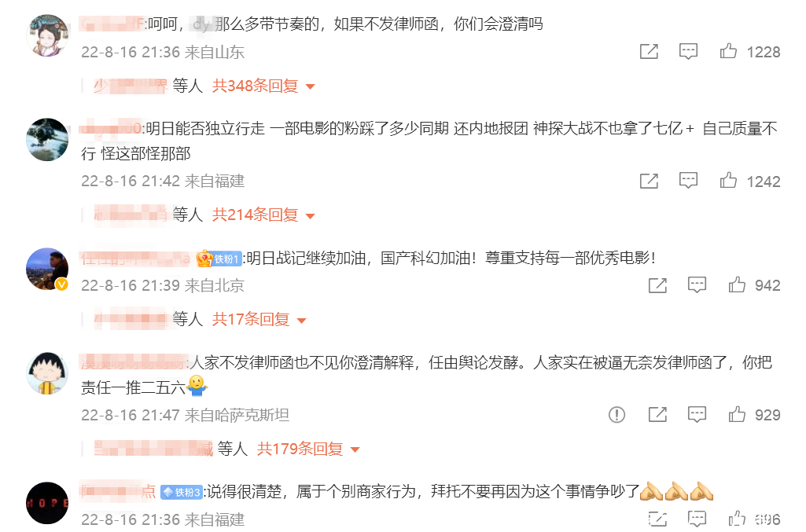The image size is (806, 532).
Task: Repost the 21:42 comment from 福建
Action: coord(650,181)
